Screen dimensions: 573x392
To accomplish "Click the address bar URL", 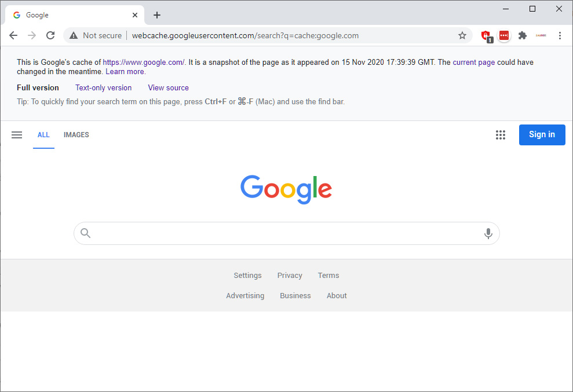I will coord(245,35).
